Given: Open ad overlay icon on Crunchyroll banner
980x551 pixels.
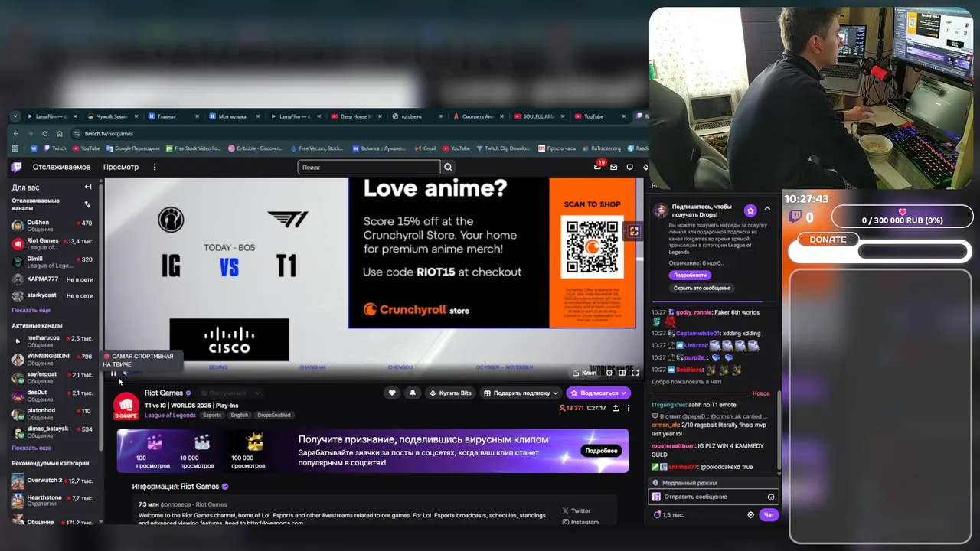Looking at the screenshot, I should 633,231.
